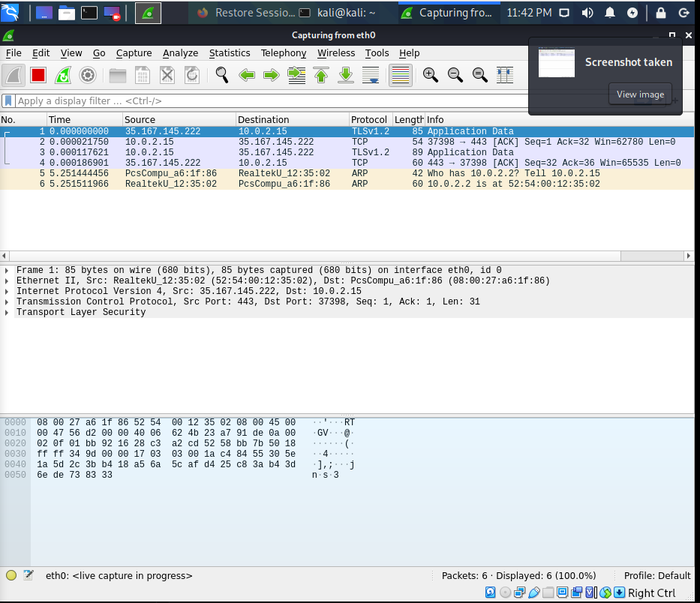Go to the first packet

tap(321, 75)
